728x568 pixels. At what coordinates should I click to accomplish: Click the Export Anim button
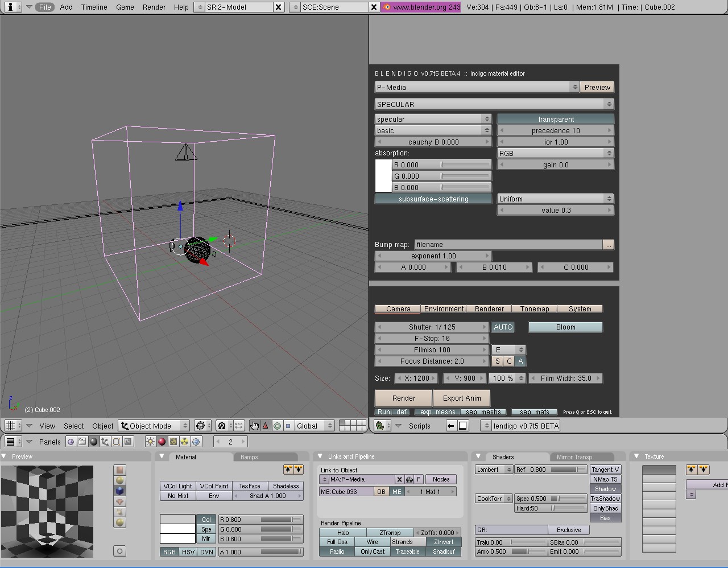click(x=462, y=398)
